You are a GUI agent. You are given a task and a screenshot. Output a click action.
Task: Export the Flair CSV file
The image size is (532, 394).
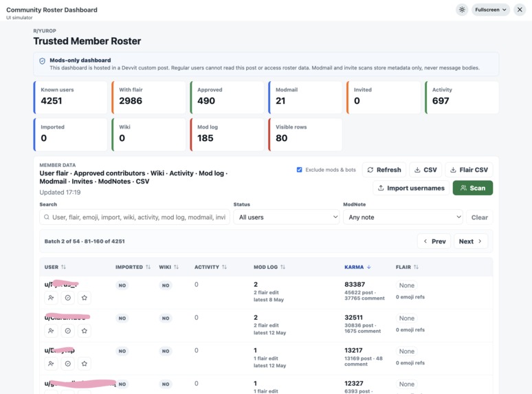[x=469, y=170]
